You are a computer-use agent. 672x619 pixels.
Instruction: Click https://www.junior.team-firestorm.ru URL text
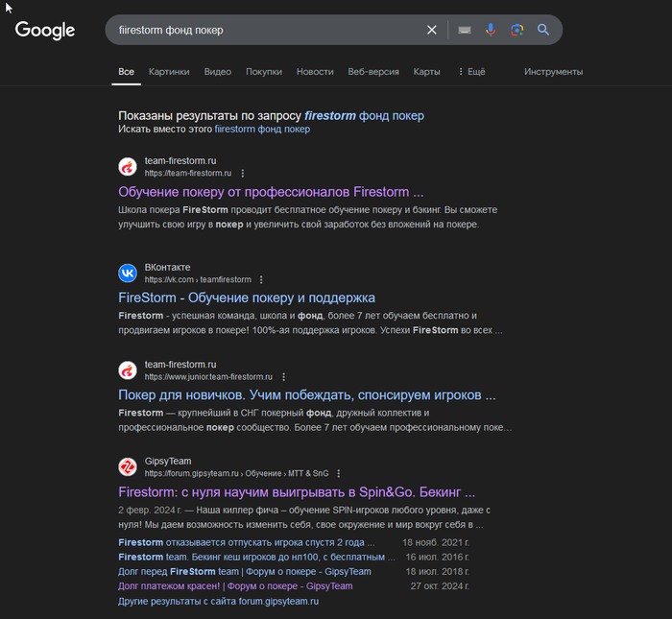pos(208,376)
